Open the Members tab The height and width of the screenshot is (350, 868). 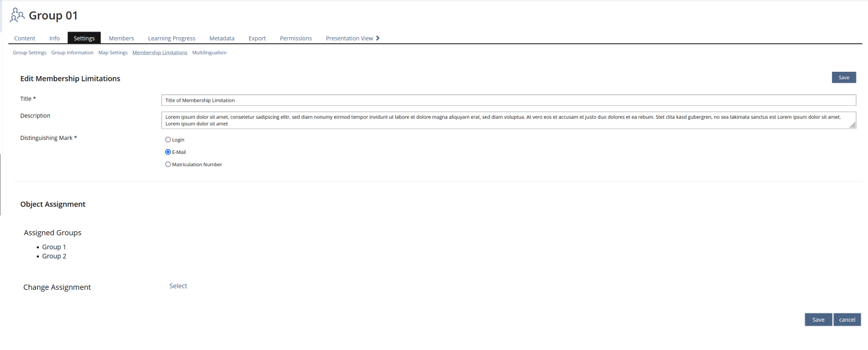coord(121,38)
